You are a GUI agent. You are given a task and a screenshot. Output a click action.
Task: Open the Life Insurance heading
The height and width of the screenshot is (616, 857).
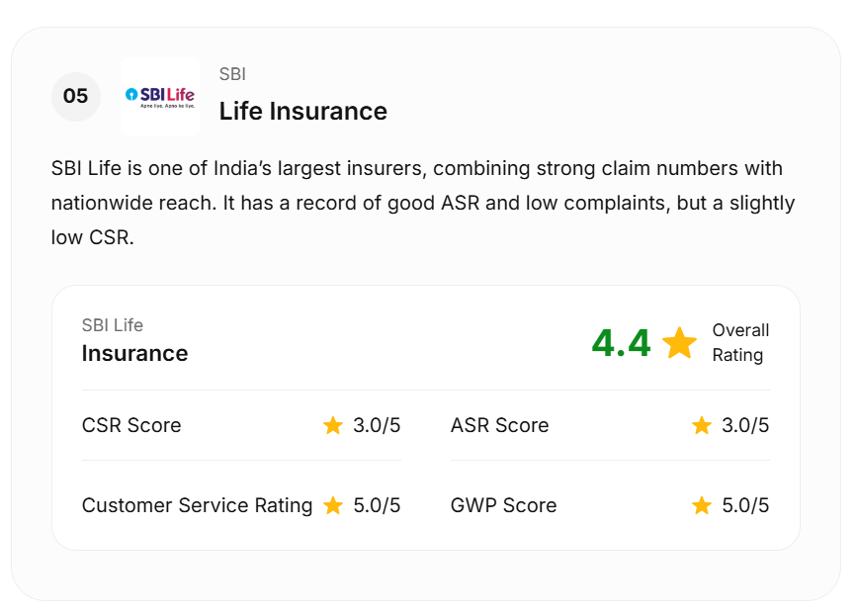302,111
